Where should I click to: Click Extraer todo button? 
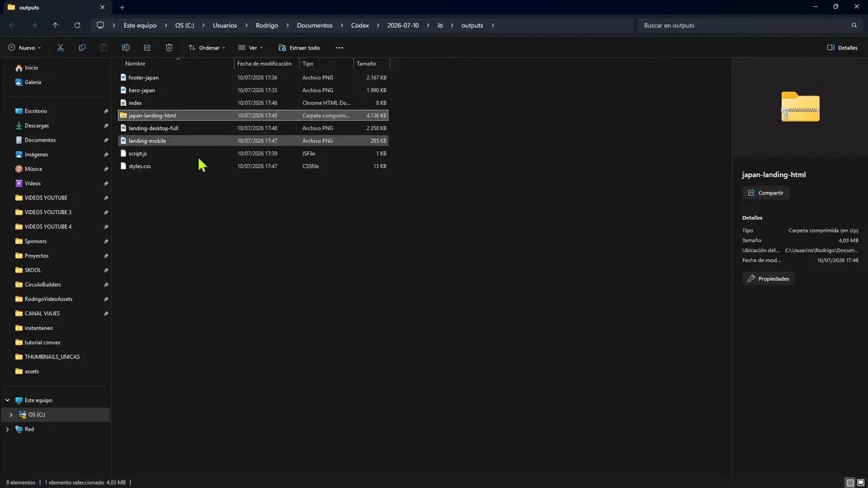tap(299, 47)
